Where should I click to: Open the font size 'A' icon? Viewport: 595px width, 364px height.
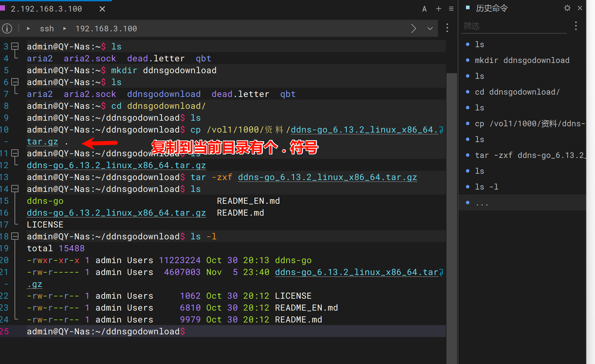click(x=424, y=9)
